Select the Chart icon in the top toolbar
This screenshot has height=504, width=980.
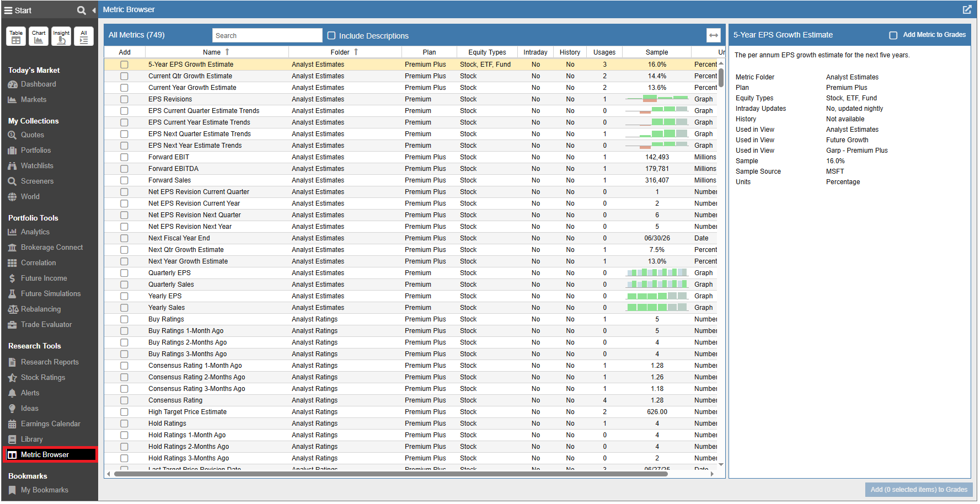[x=38, y=36]
